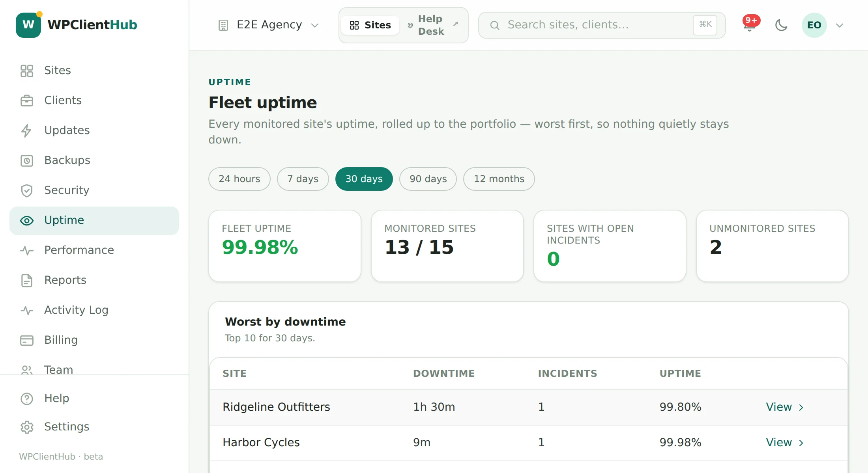
Task: Select the 30 days range
Action: pos(364,179)
